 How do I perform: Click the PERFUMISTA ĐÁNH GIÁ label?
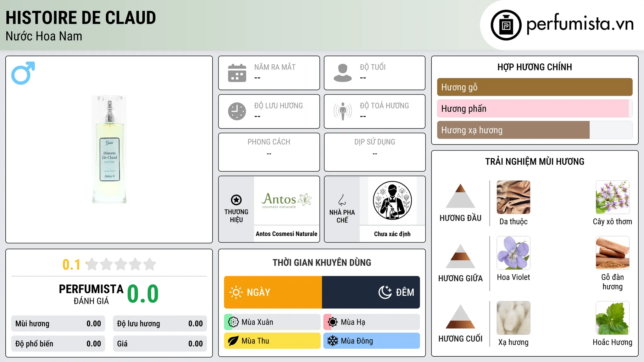pyautogui.click(x=91, y=294)
